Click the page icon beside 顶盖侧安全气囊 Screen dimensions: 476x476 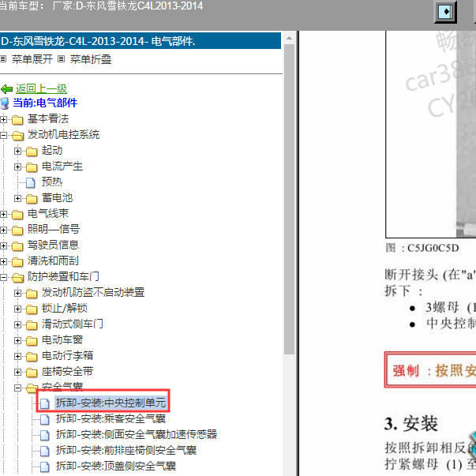coord(45,467)
